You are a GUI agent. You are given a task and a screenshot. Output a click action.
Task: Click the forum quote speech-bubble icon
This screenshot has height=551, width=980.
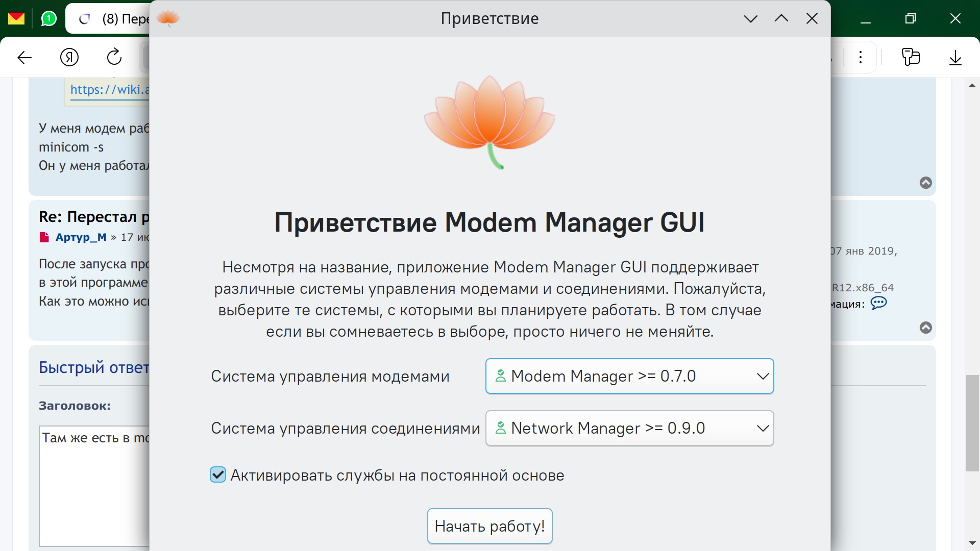[x=878, y=303]
